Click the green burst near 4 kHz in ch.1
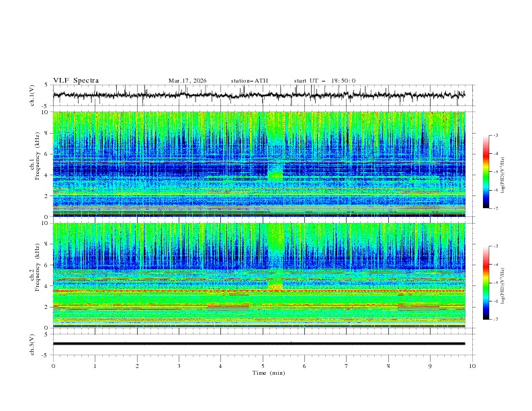The image size is (532, 411). (275, 175)
